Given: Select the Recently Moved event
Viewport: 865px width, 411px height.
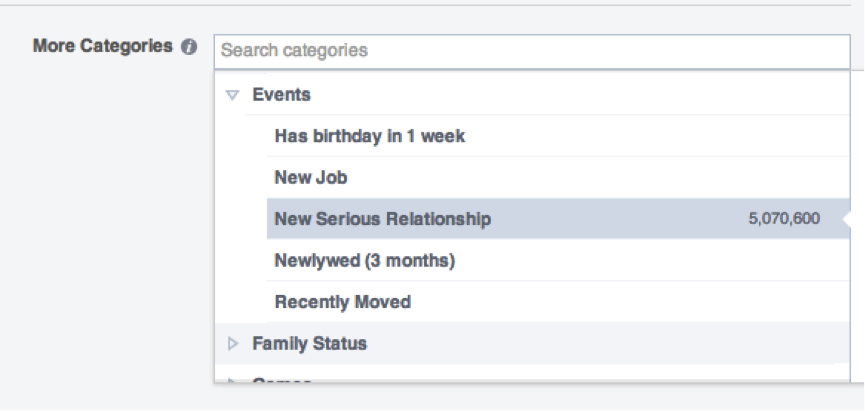Looking at the screenshot, I should click(x=343, y=302).
